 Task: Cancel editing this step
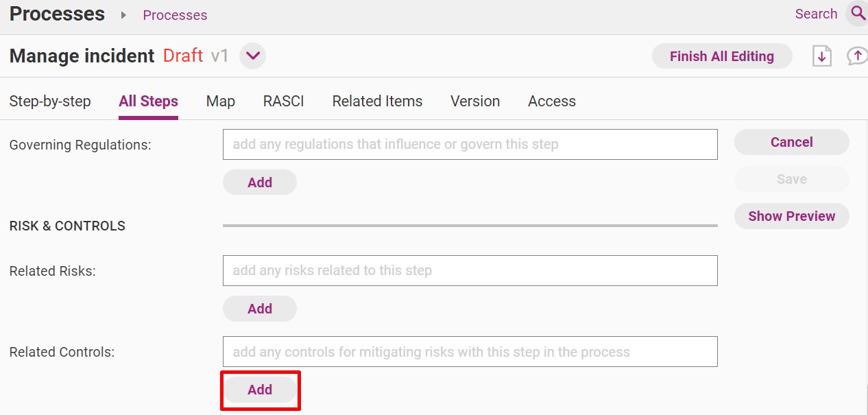(x=792, y=142)
